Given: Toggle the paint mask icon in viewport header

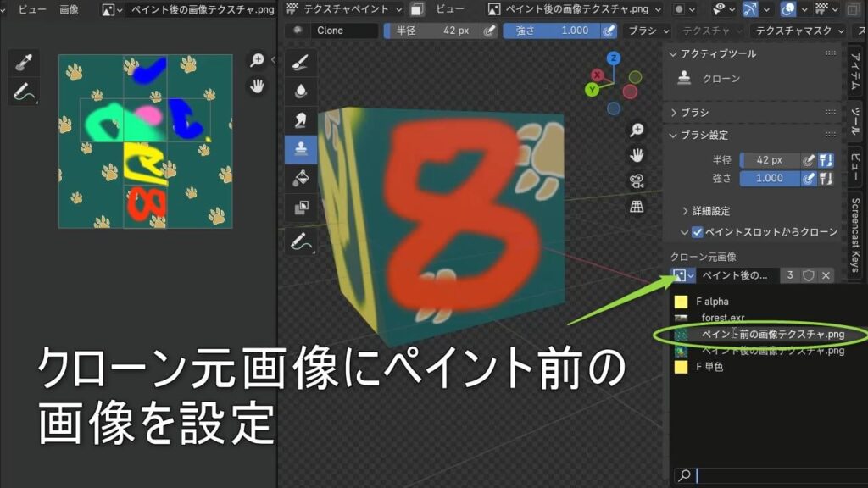Looking at the screenshot, I should pyautogui.click(x=417, y=8).
